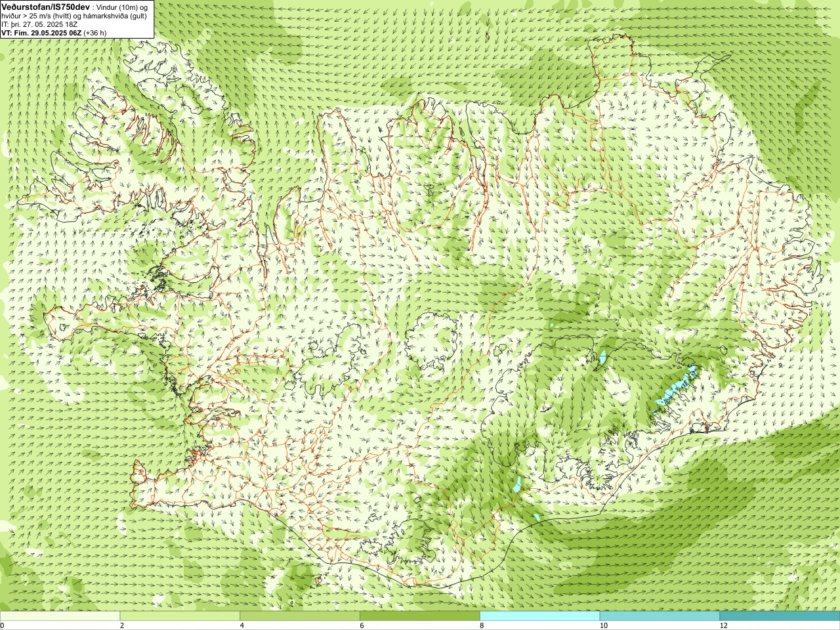This screenshot has width=840, height=630.
Task: Click the legend scale label '10'
Action: [x=604, y=626]
